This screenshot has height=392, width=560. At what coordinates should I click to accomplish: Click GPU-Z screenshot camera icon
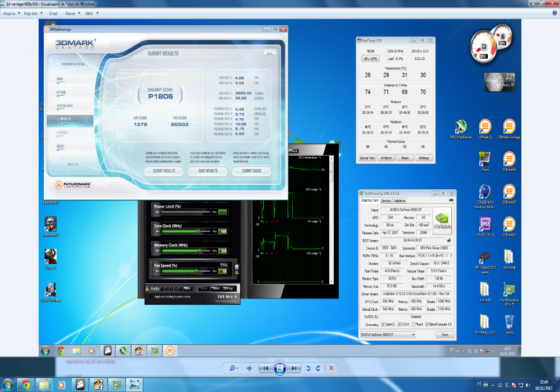pos(451,200)
